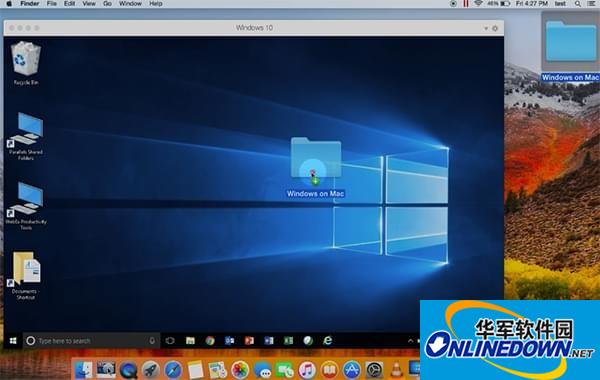
Task: Select the Windows on Mac folder on Mac desktop
Action: (571, 47)
